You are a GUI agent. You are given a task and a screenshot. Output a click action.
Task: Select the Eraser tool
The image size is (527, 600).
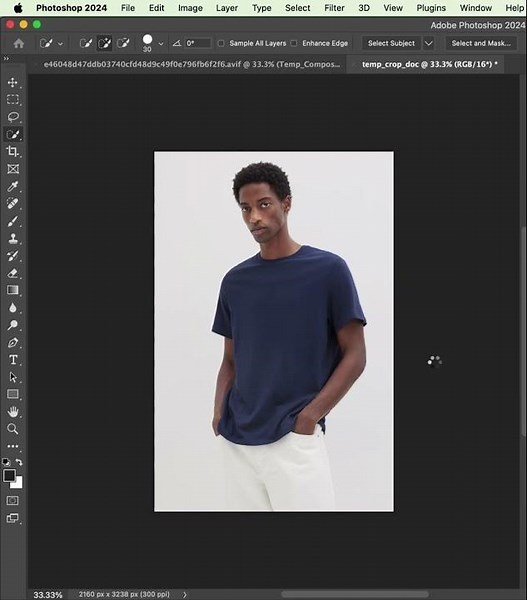(13, 273)
